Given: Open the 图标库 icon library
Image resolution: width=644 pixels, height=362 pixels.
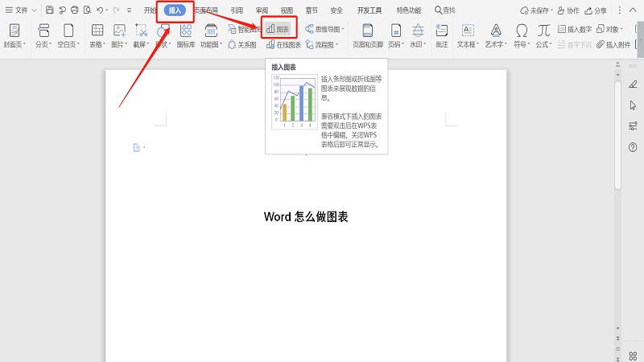Looking at the screenshot, I should [185, 34].
